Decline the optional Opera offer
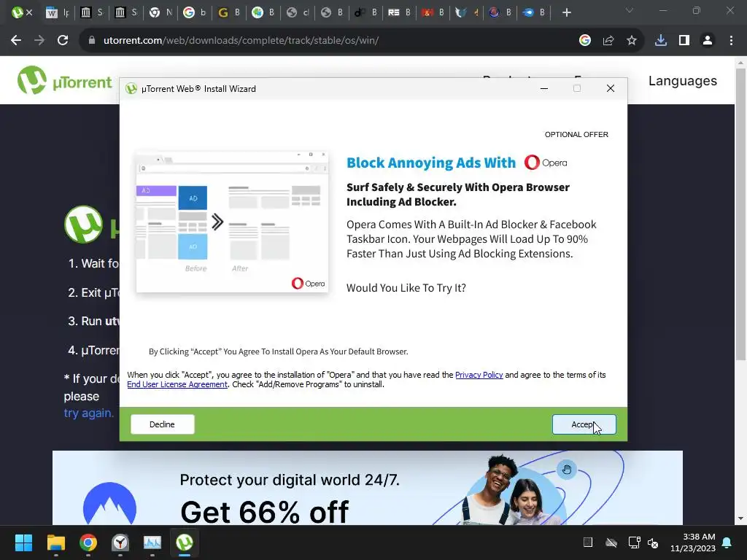 point(162,424)
